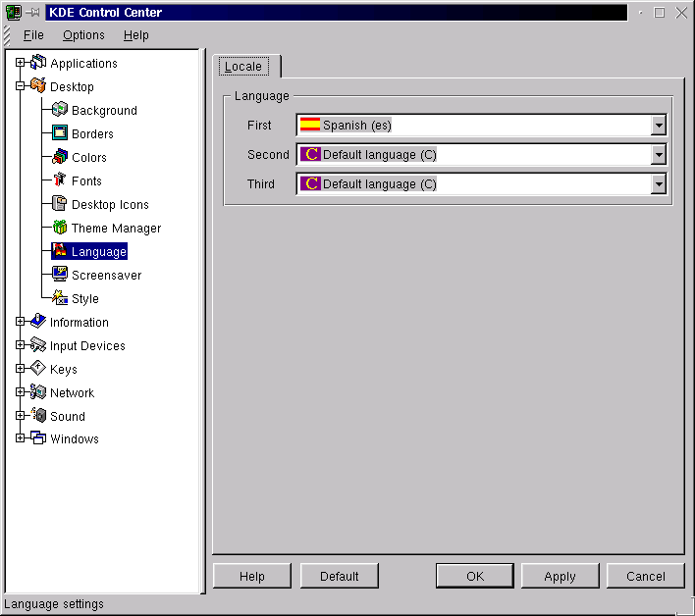Image resolution: width=695 pixels, height=616 pixels.
Task: Click the Screensaver monitor icon
Action: pyautogui.click(x=60, y=275)
